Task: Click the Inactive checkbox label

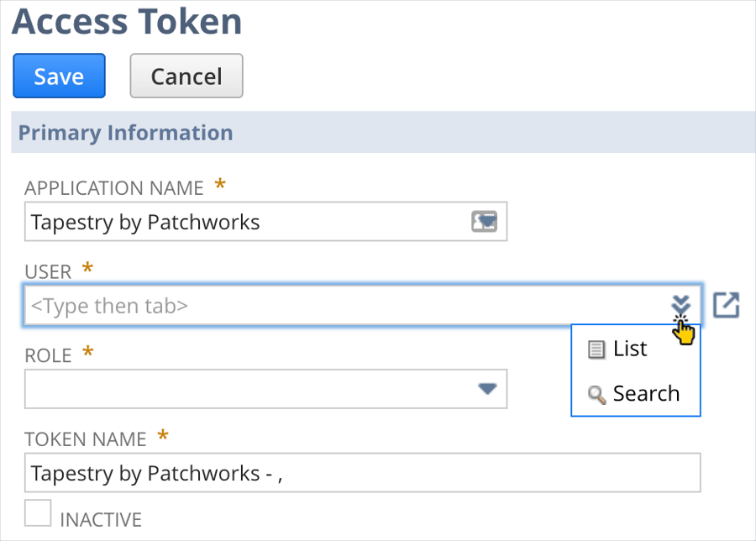Action: [x=101, y=519]
